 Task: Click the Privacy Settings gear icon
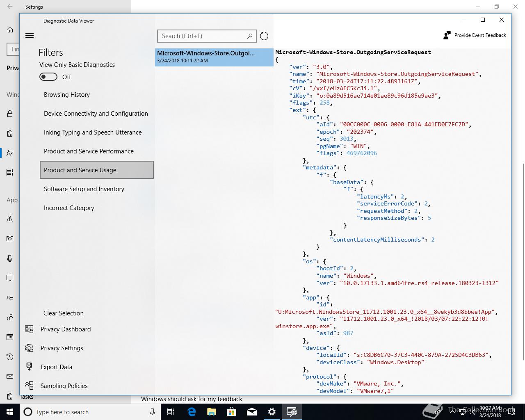click(x=29, y=348)
